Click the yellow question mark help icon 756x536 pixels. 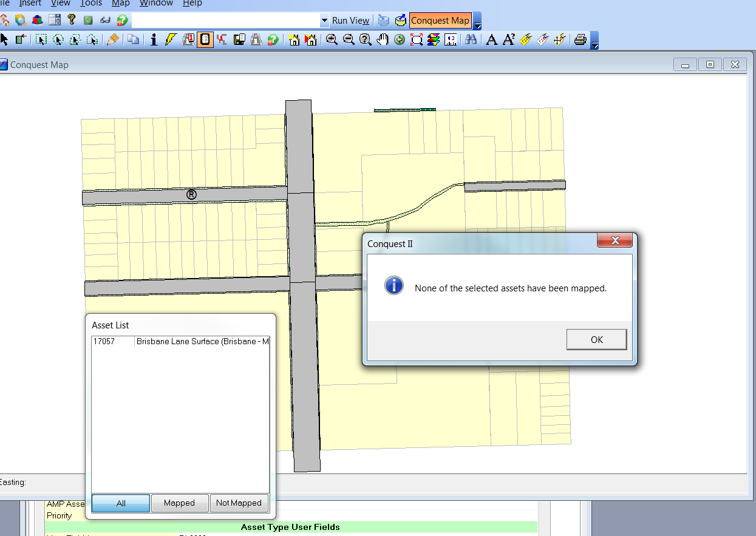72,20
